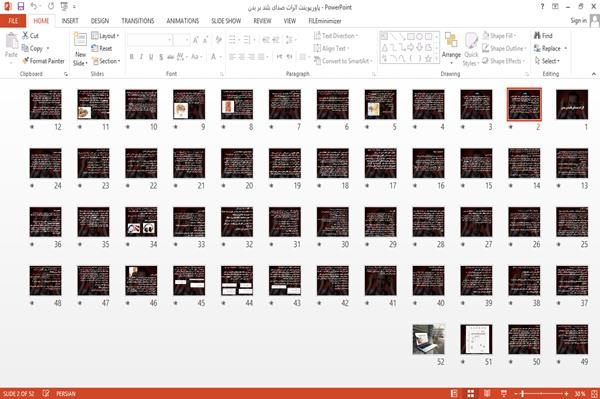Image resolution: width=600 pixels, height=399 pixels.
Task: Select slide thumbnail number 51
Action: click(476, 339)
